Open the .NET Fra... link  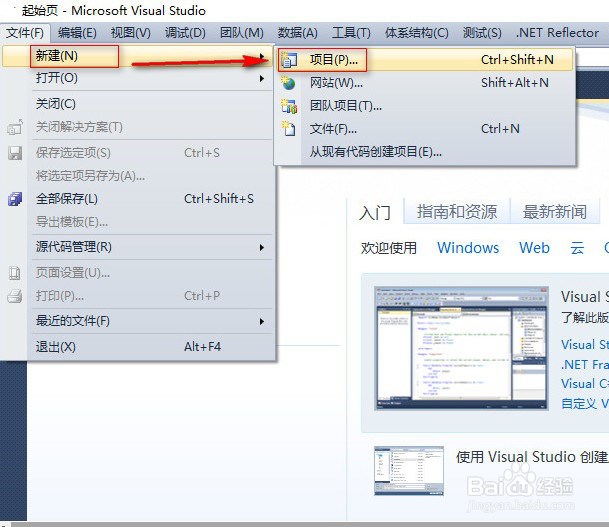pyautogui.click(x=585, y=365)
